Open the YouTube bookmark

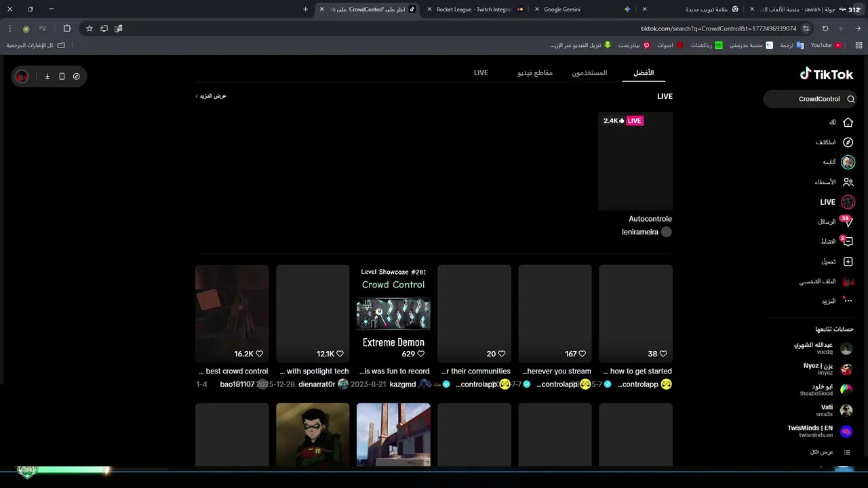tap(826, 45)
